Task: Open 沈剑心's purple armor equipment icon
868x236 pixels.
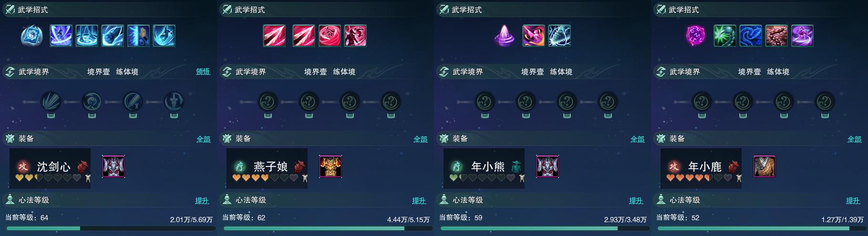Action: coord(114,166)
